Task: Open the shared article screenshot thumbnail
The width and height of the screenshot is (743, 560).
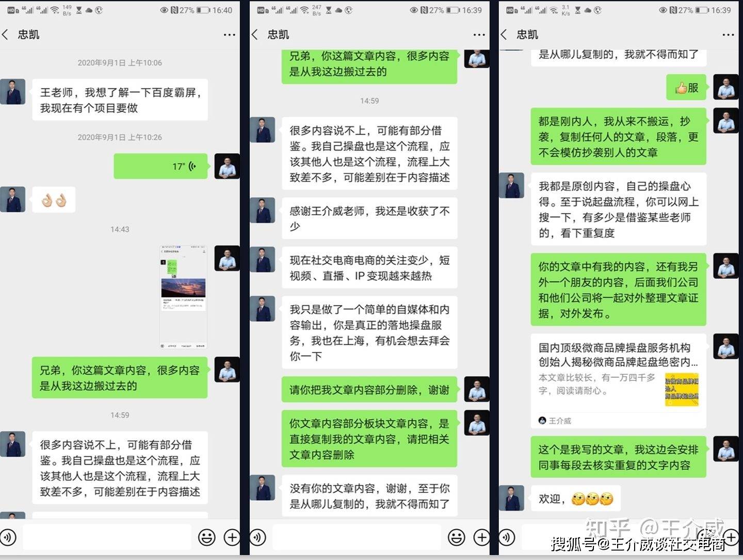Action: point(184,298)
